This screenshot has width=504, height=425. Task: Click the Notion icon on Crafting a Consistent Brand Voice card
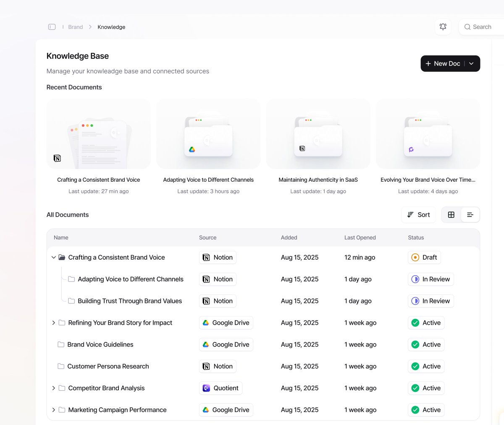57,158
